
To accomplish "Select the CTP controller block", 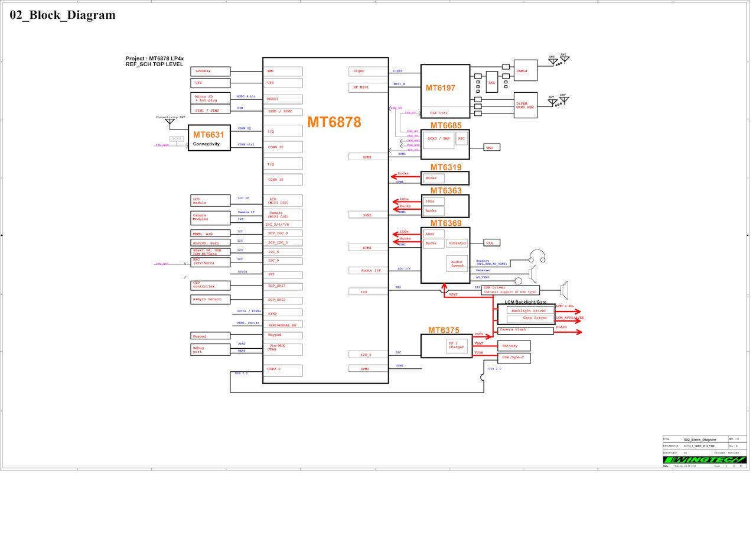I will (x=210, y=284).
